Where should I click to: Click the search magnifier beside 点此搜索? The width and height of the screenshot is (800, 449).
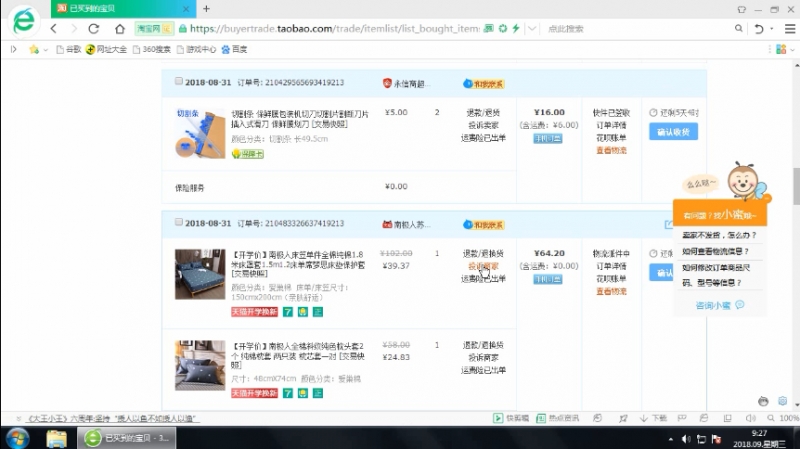point(738,29)
